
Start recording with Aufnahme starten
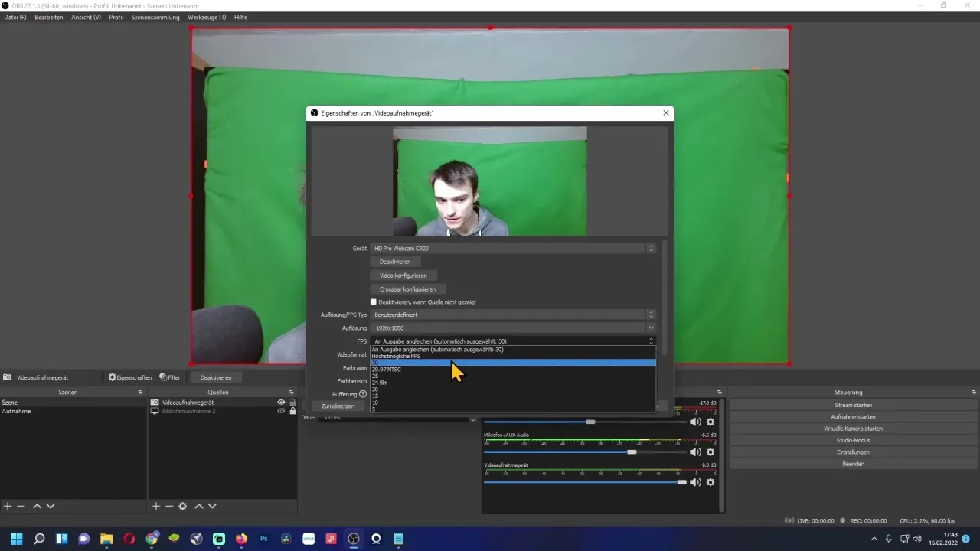pyautogui.click(x=852, y=417)
